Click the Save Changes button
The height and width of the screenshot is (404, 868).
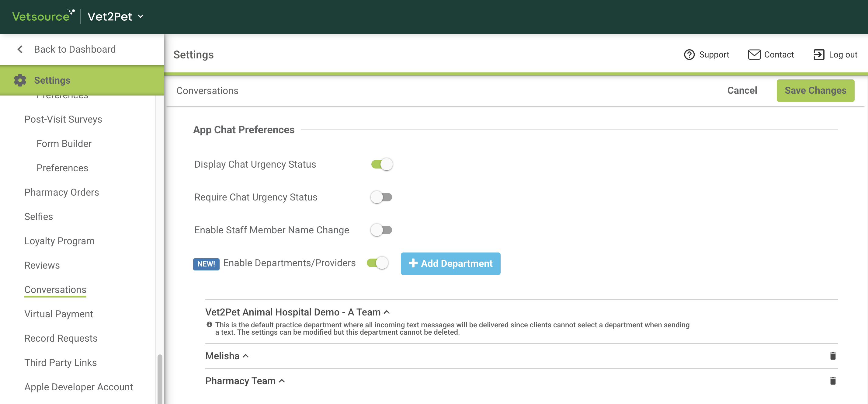[815, 91]
